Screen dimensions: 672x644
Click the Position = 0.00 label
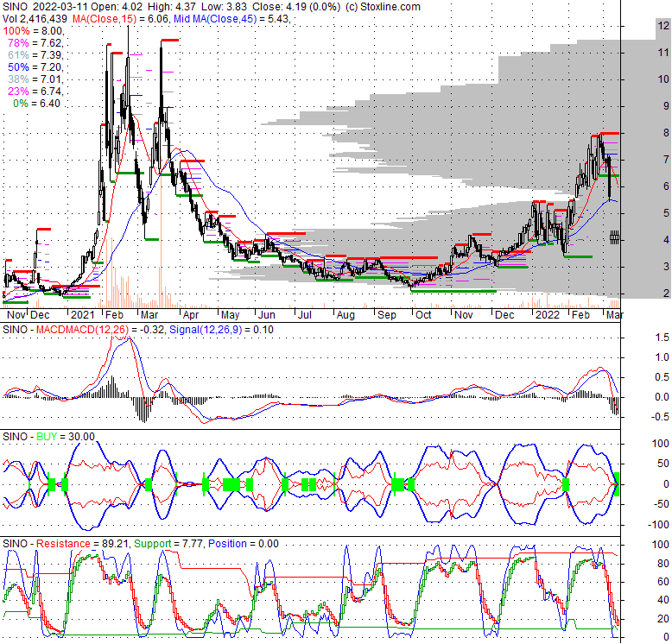point(243,544)
